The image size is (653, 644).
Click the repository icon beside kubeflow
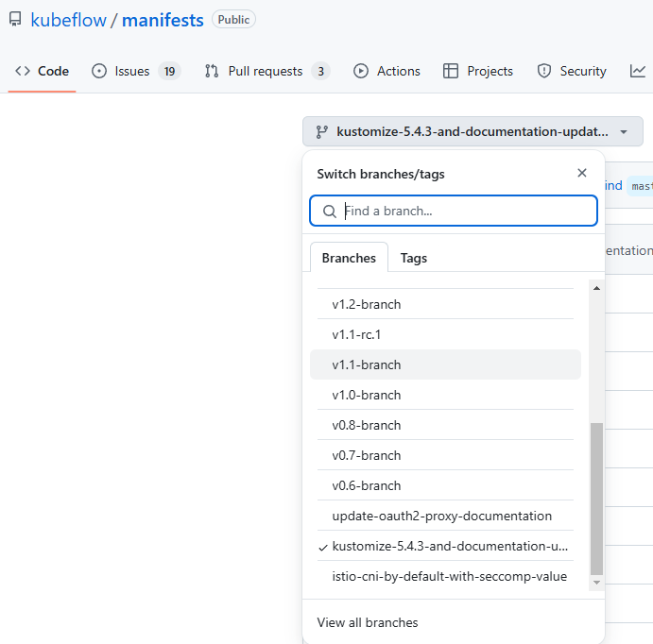coord(15,20)
